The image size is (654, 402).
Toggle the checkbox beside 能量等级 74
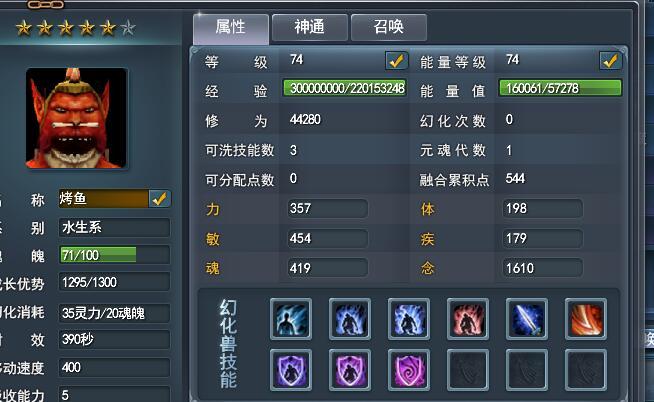point(610,61)
